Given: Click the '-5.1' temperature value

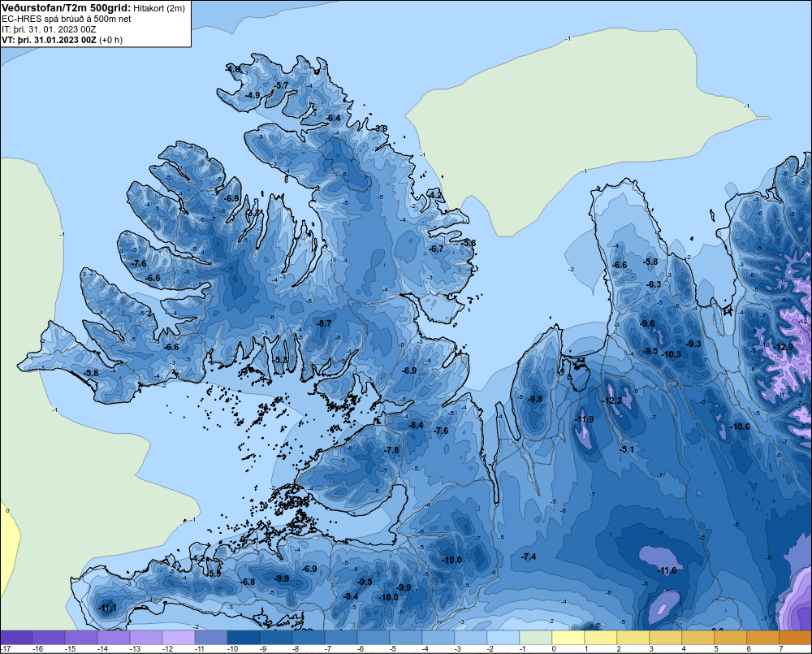Looking at the screenshot, I should pos(627,449).
